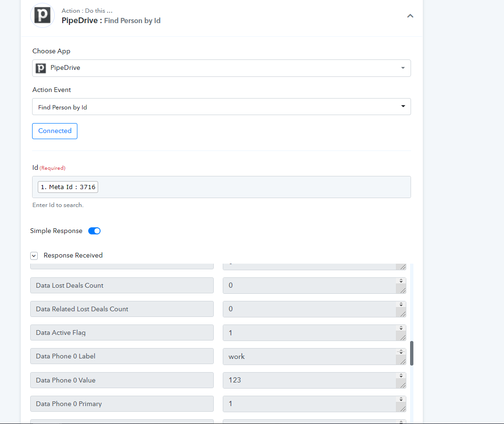
Task: Click the spinner arrows on the '123' value field
Action: (x=401, y=375)
